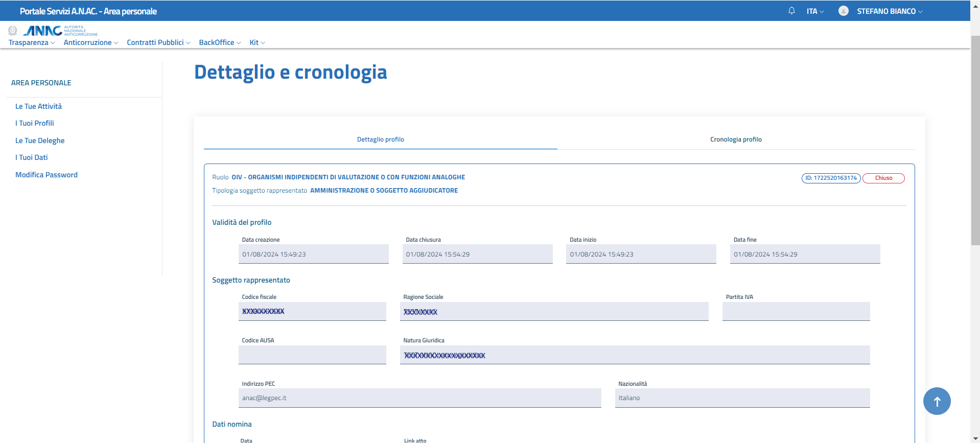The height and width of the screenshot is (443, 980).
Task: Open the Trasparenza menu
Action: coord(32,42)
